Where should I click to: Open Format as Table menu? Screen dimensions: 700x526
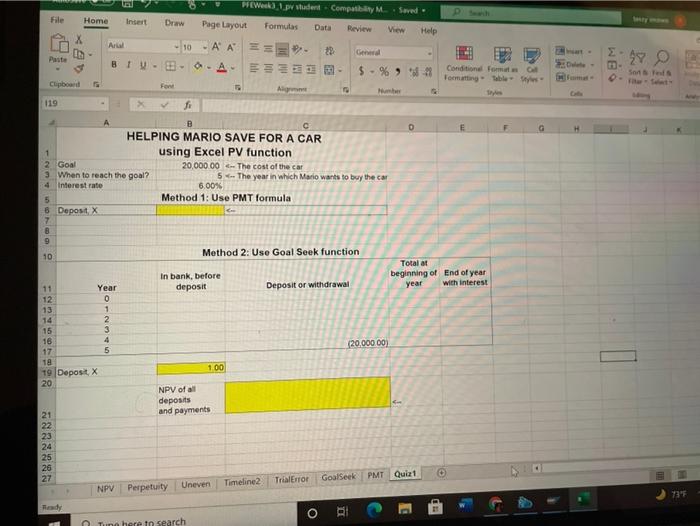click(502, 65)
